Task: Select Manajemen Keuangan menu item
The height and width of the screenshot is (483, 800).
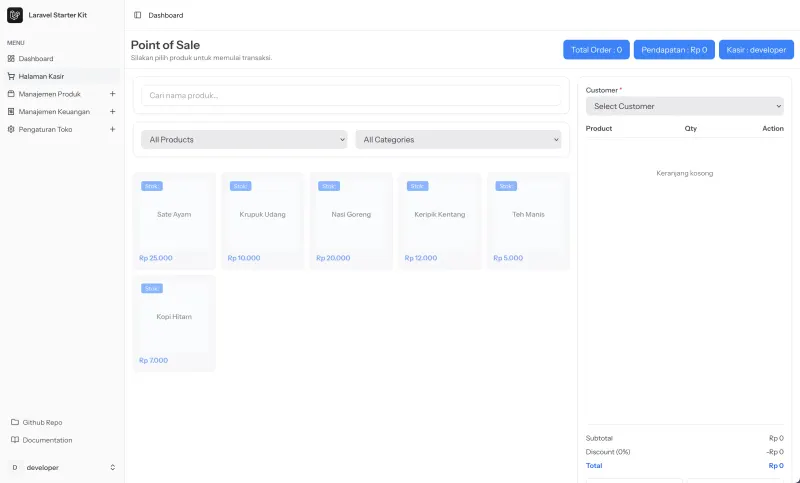Action: [61, 112]
